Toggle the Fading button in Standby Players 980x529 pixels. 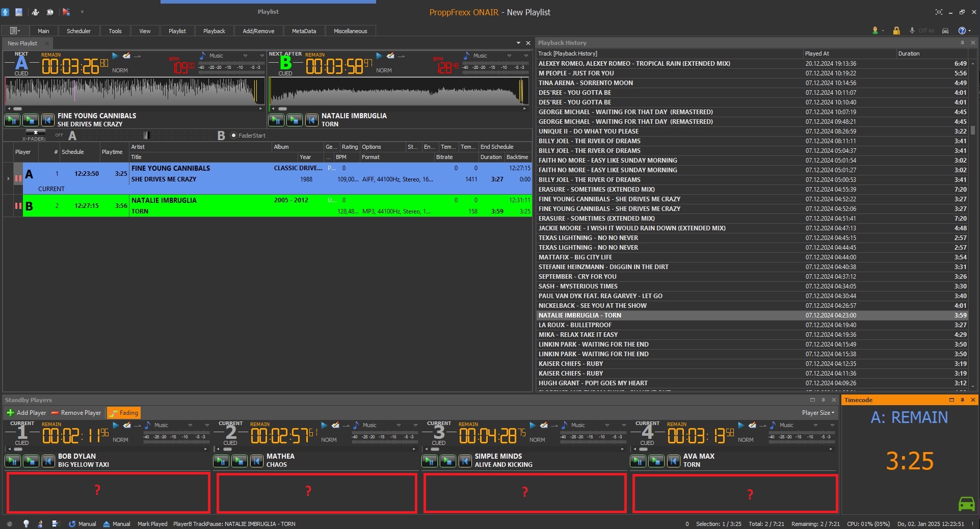click(x=123, y=413)
